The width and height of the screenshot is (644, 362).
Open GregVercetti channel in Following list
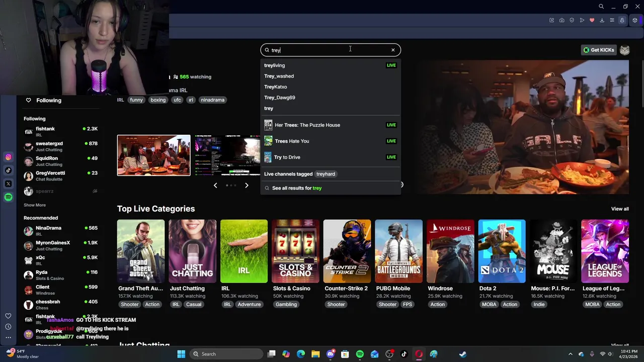60,176
